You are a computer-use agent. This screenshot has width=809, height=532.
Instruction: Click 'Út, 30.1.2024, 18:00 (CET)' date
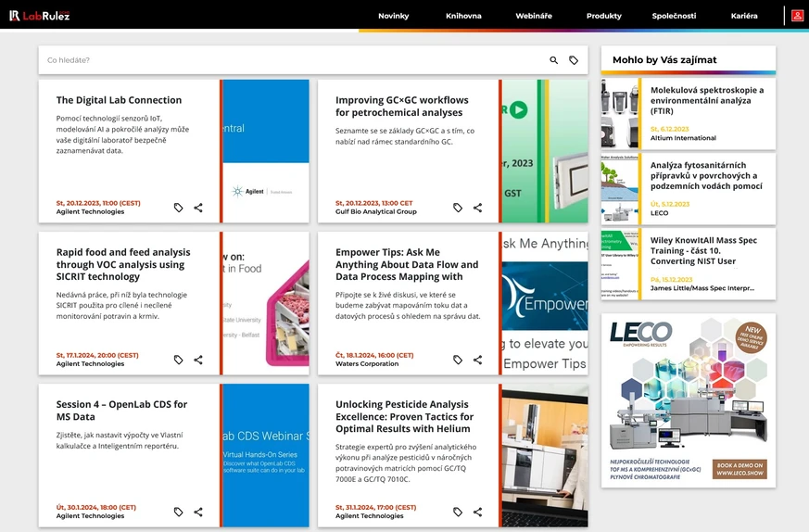pyautogui.click(x=96, y=508)
